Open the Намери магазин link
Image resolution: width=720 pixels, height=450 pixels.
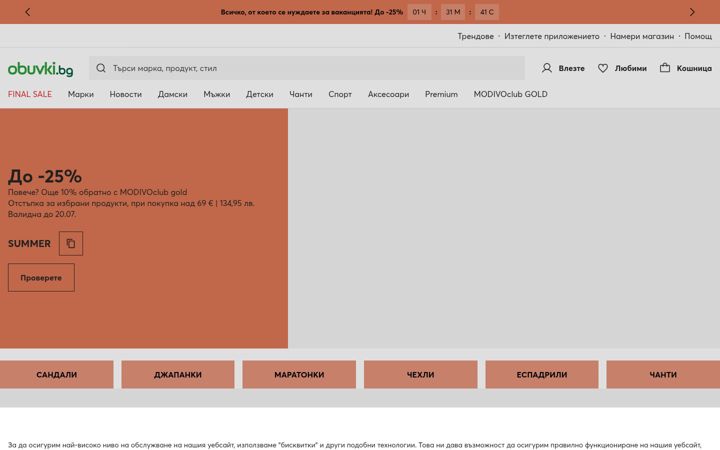pyautogui.click(x=642, y=36)
